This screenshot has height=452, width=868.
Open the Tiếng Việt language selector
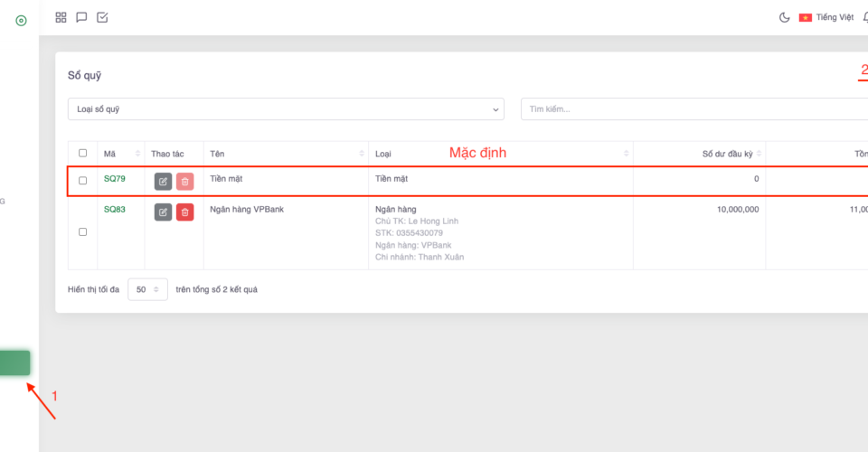(826, 17)
